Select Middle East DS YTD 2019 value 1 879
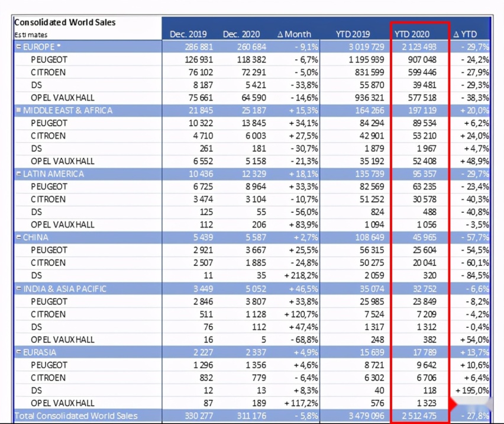504x424 pixels. 374,148
